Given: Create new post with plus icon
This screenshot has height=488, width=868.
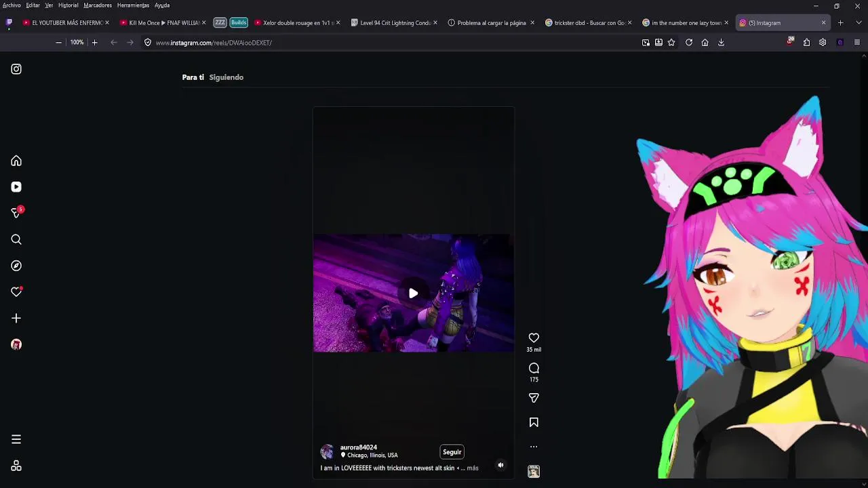Looking at the screenshot, I should pos(16,318).
